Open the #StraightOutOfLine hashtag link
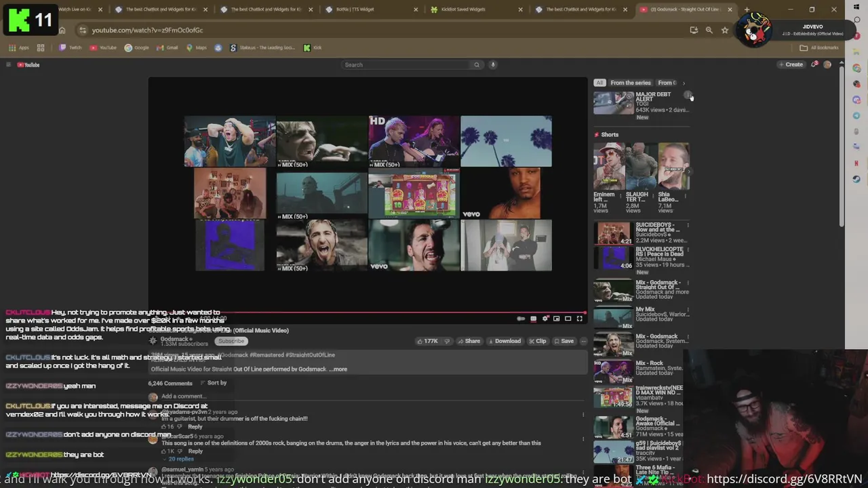This screenshot has width=868, height=488. (311, 355)
